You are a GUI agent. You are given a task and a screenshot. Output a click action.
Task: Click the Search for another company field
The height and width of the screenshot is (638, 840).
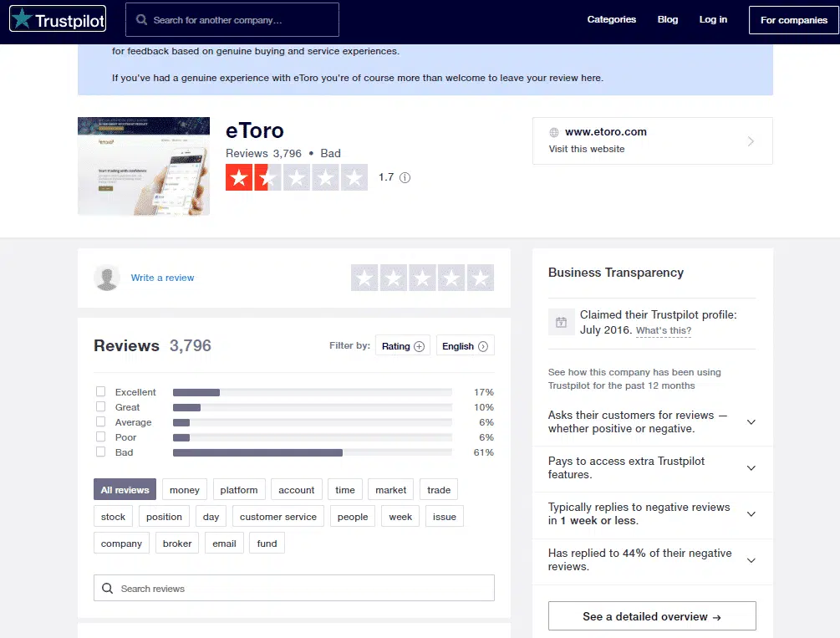[x=232, y=20]
